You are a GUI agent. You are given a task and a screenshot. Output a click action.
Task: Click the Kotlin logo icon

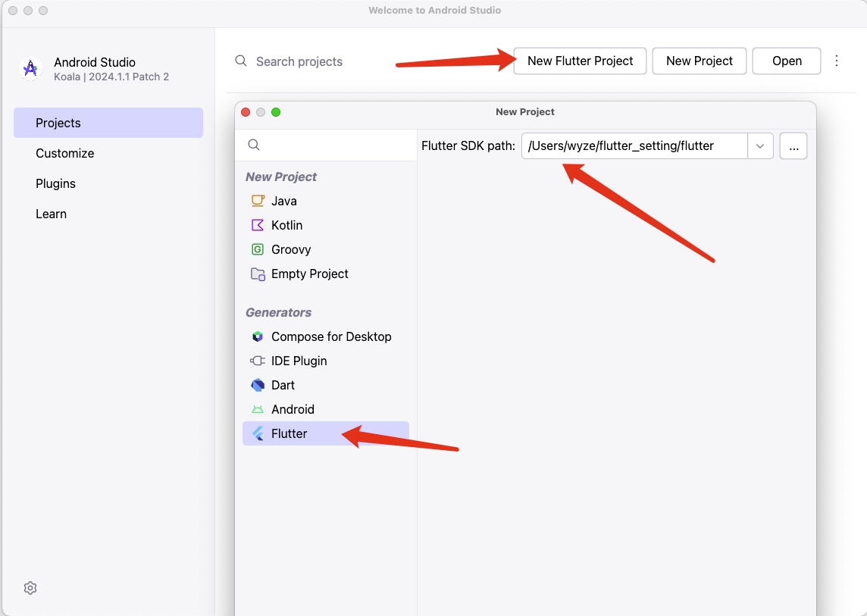[258, 225]
